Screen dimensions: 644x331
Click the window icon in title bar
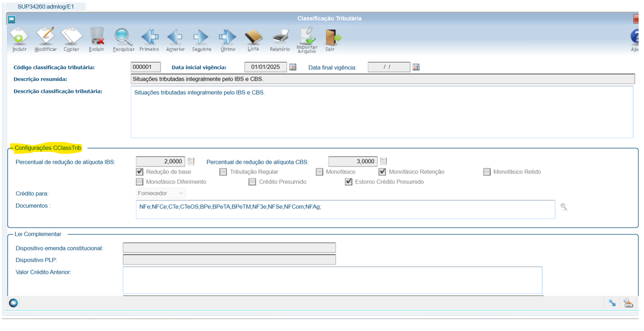coord(11,19)
